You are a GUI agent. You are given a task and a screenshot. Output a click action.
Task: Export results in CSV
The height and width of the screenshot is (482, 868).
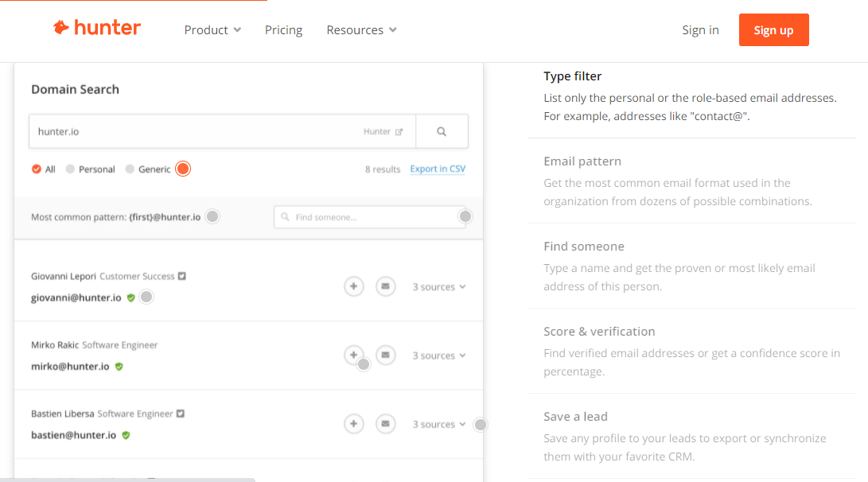(438, 169)
